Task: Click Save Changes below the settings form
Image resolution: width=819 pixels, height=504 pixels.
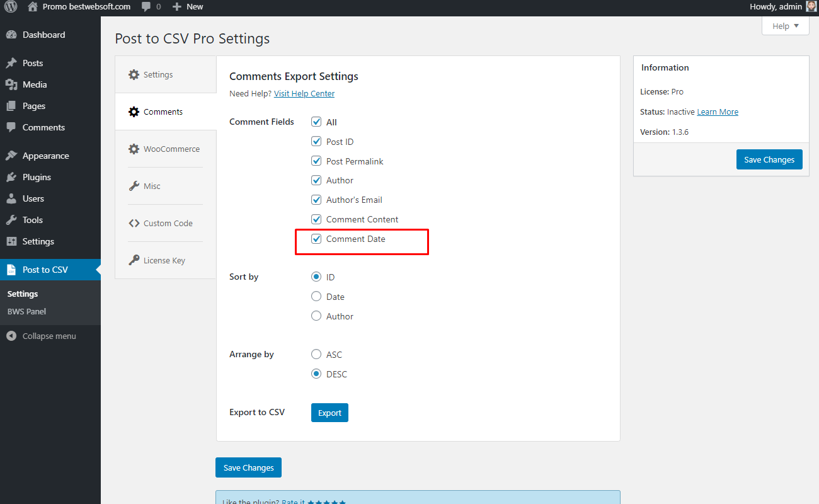Action: pos(248,467)
